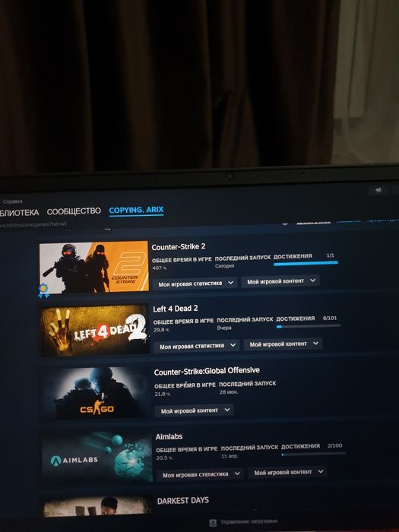Viewport: 399px width, 532px height.
Task: Click the Сегодня last launch value
Action: (x=225, y=266)
